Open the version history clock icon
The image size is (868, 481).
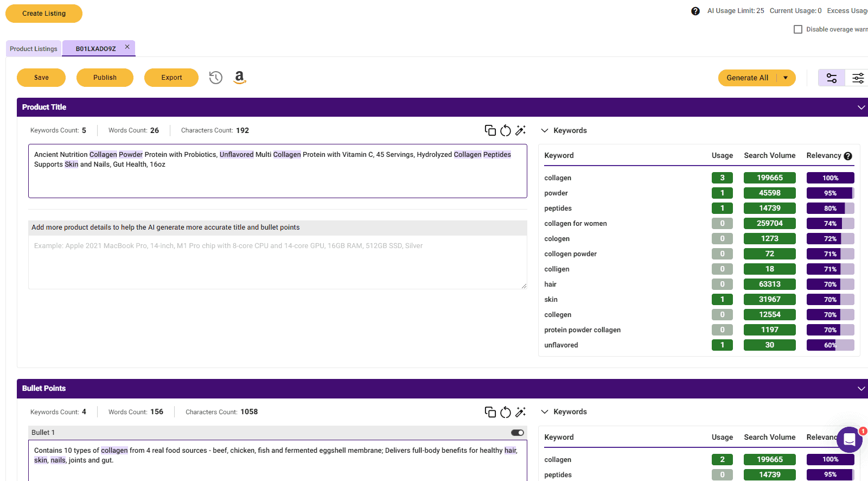(216, 78)
